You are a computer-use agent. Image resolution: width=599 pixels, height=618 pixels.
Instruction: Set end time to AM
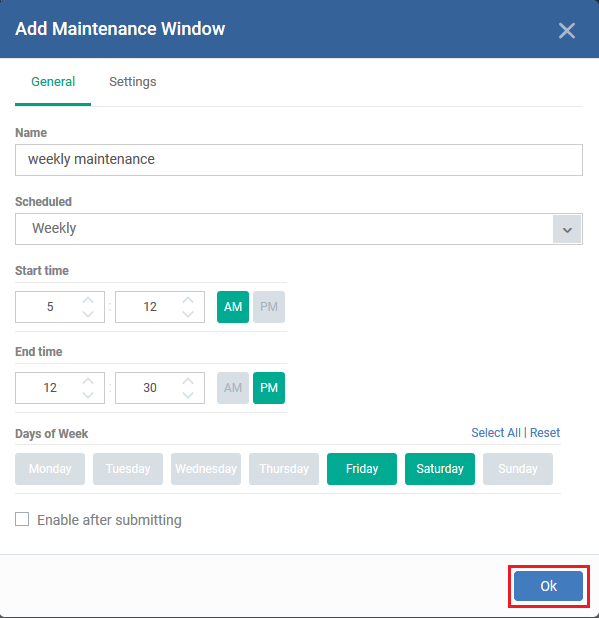[233, 388]
